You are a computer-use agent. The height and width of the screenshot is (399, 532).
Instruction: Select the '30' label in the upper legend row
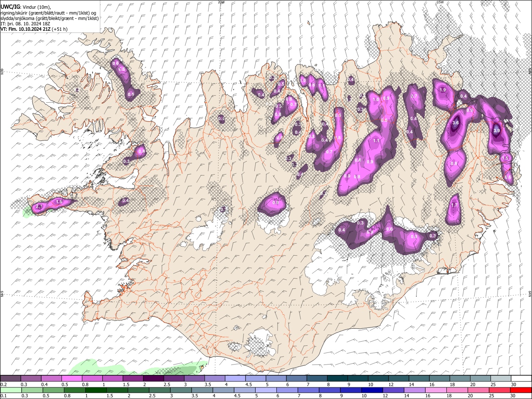coord(514,384)
